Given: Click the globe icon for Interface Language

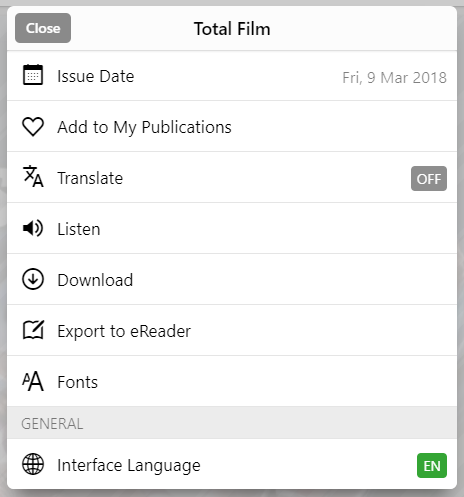Looking at the screenshot, I should [33, 464].
